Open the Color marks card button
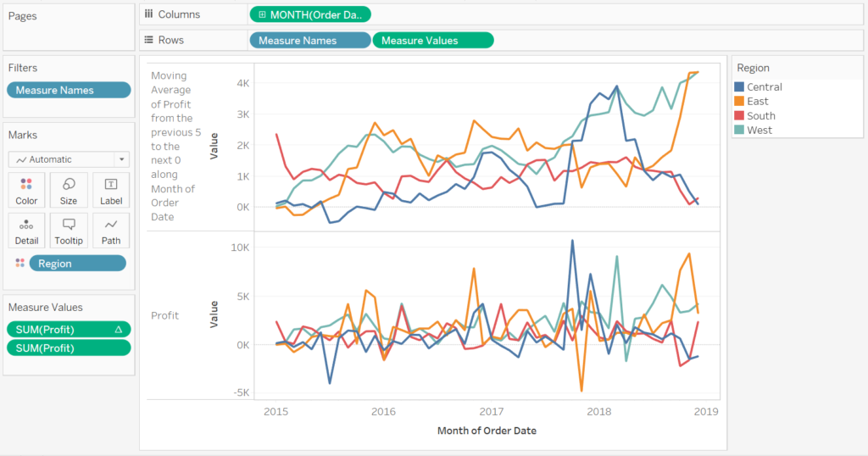The width and height of the screenshot is (868, 456). pyautogui.click(x=26, y=189)
